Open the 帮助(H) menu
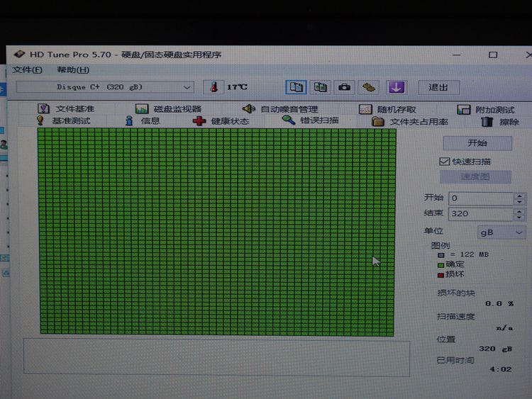The height and width of the screenshot is (399, 532). coord(73,70)
